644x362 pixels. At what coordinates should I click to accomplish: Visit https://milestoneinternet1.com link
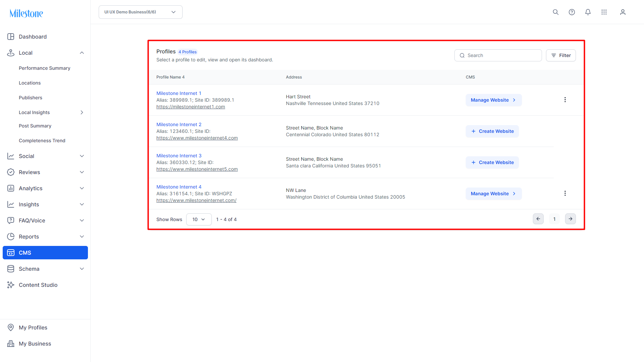[191, 107]
